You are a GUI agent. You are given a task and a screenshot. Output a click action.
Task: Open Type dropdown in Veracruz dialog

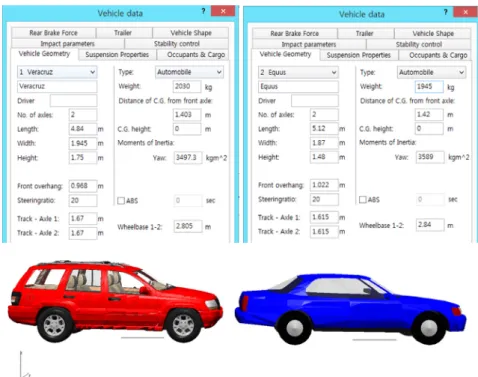(x=189, y=72)
